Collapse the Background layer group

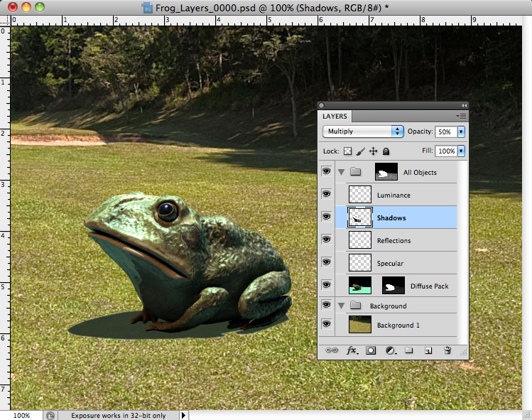click(342, 306)
